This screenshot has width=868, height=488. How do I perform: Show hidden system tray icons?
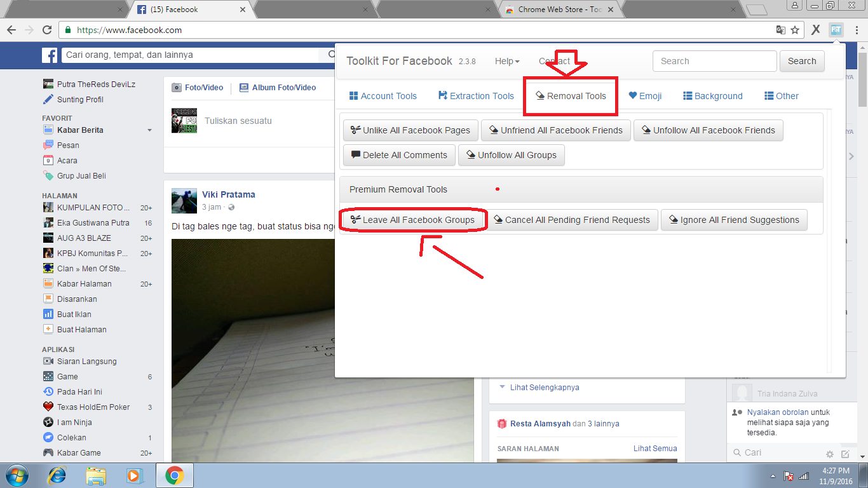click(773, 476)
